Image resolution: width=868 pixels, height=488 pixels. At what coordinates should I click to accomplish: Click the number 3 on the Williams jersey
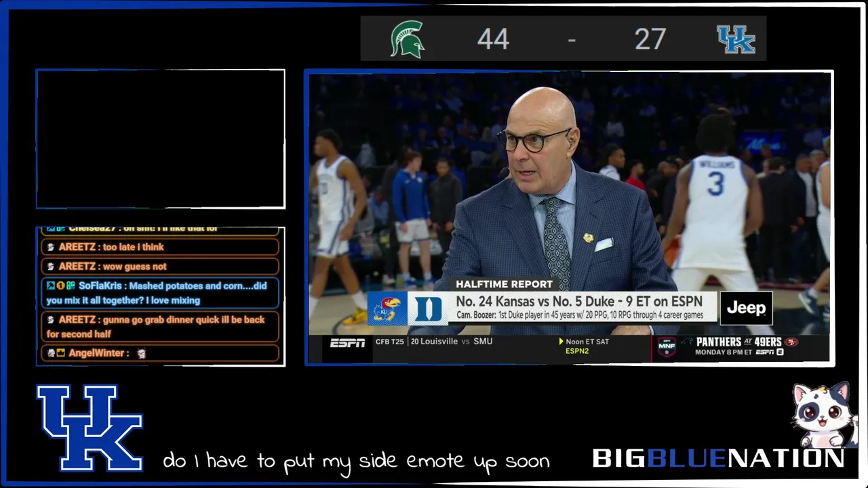(x=716, y=184)
